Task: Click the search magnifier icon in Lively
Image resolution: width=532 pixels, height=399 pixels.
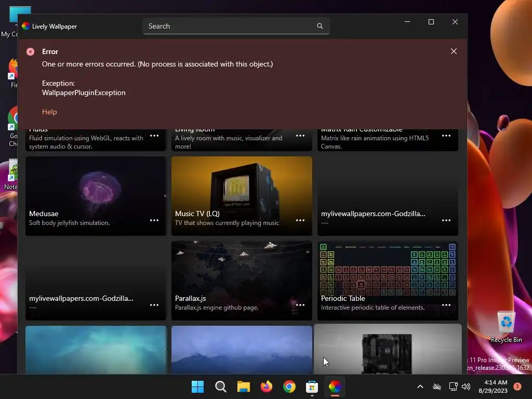Action: (320, 26)
